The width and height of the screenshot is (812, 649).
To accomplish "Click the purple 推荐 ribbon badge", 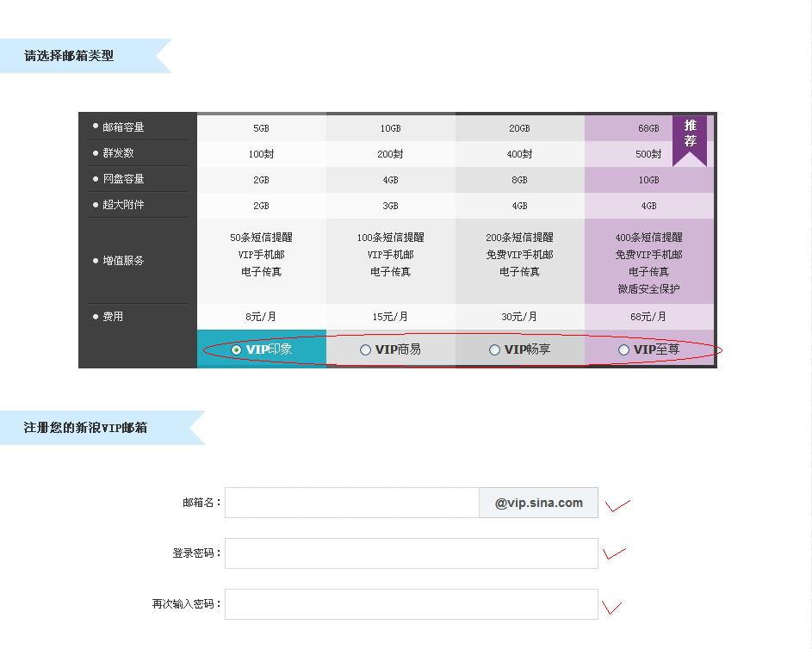I will coord(690,136).
